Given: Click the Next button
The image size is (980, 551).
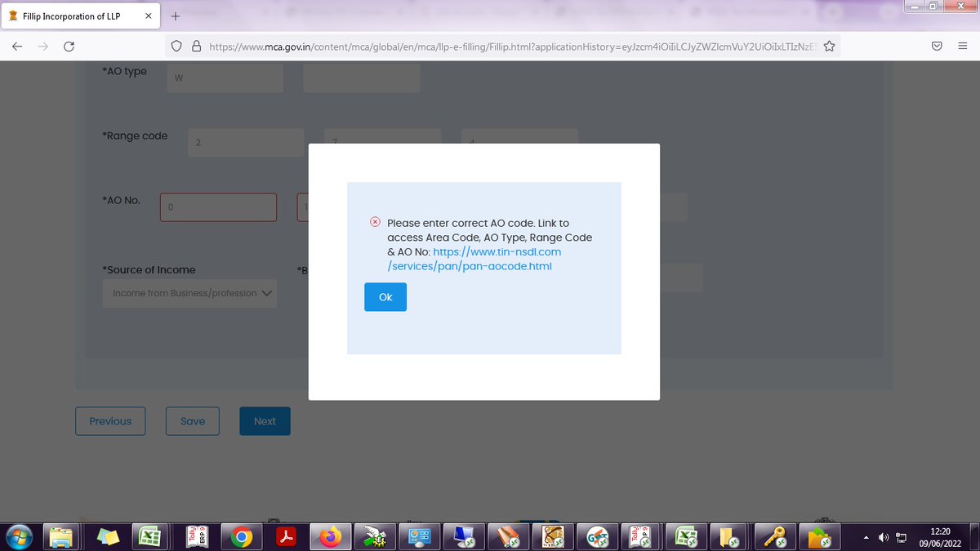Looking at the screenshot, I should (x=265, y=421).
